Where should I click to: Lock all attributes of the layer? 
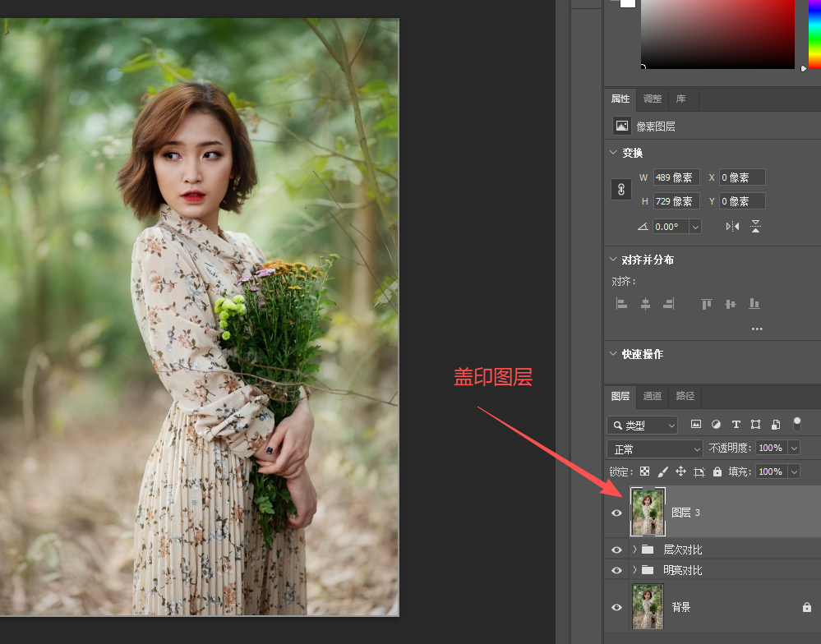(x=717, y=471)
